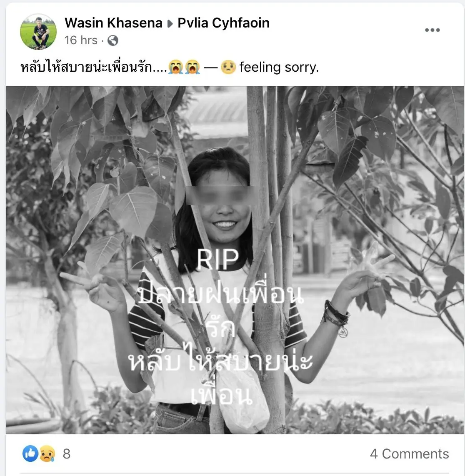The image size is (465, 476).
Task: Click the 'feeling sorry.' status text
Action: pyautogui.click(x=279, y=67)
